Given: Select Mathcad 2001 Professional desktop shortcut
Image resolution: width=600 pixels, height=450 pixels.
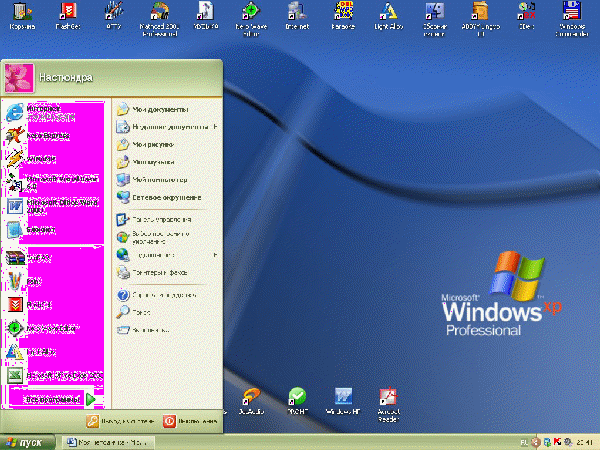Looking at the screenshot, I should coord(160,19).
